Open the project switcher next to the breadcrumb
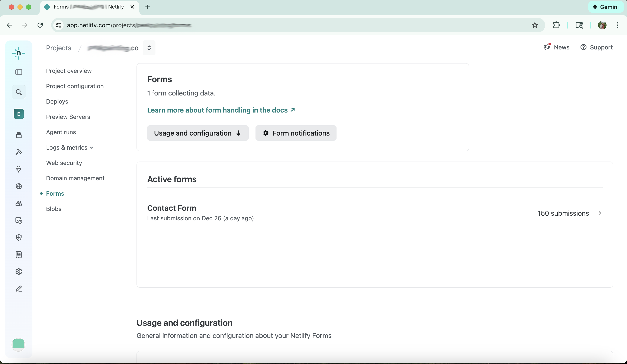 coord(149,48)
